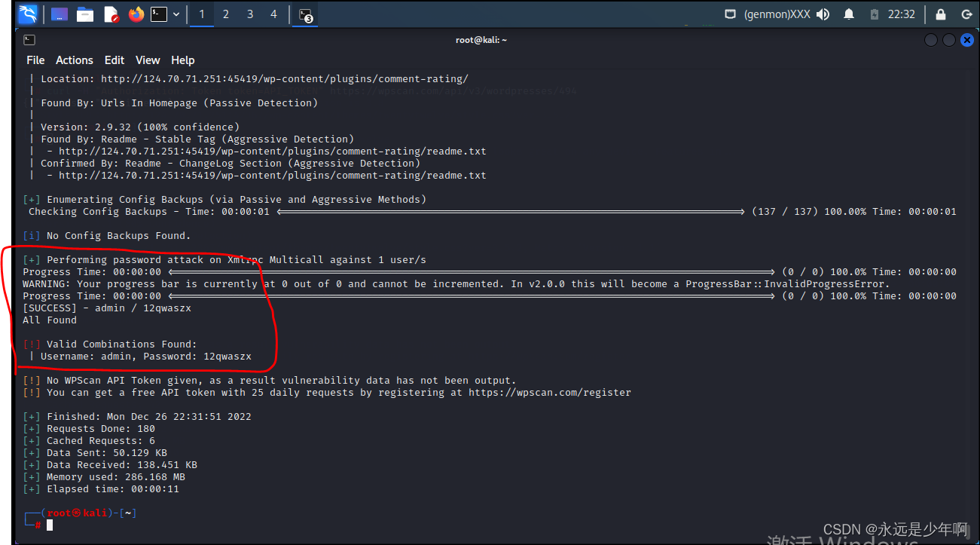Image resolution: width=980 pixels, height=545 pixels.
Task: Maximize the root@kali terminal window
Action: 949,40
